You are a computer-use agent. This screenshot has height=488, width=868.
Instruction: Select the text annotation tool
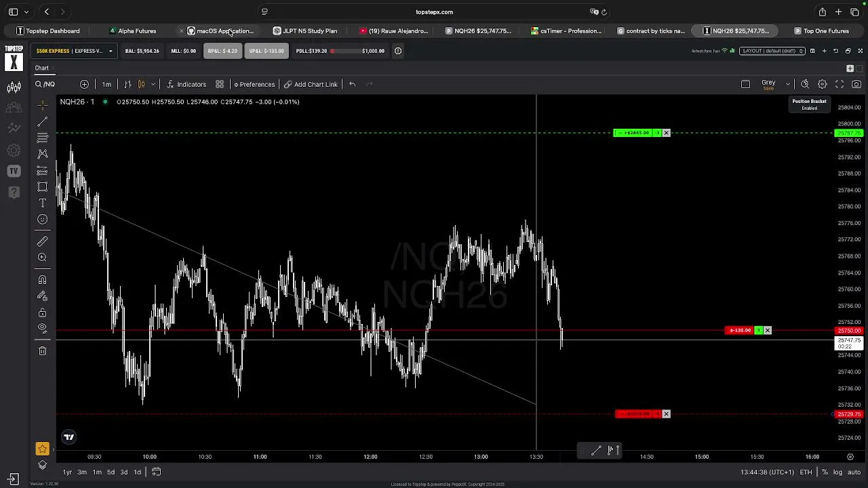coord(42,203)
